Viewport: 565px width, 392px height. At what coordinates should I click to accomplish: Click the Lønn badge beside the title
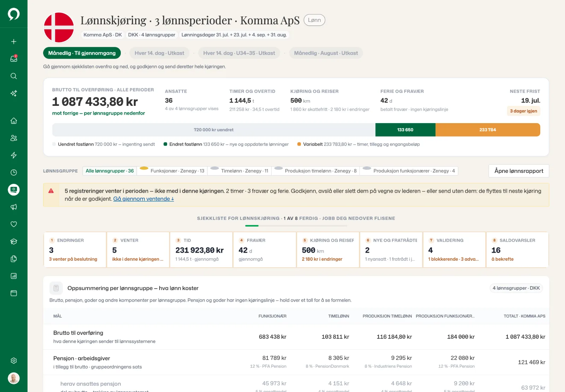pos(314,20)
